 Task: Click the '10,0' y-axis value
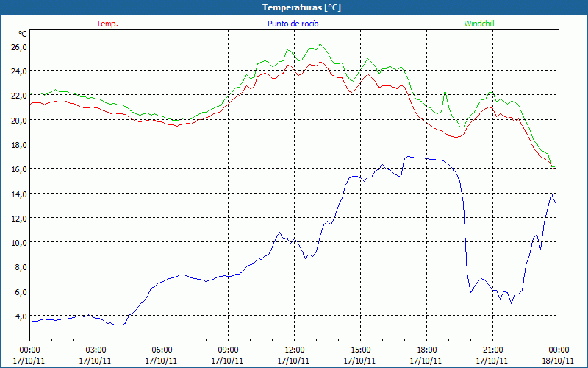[x=19, y=243]
